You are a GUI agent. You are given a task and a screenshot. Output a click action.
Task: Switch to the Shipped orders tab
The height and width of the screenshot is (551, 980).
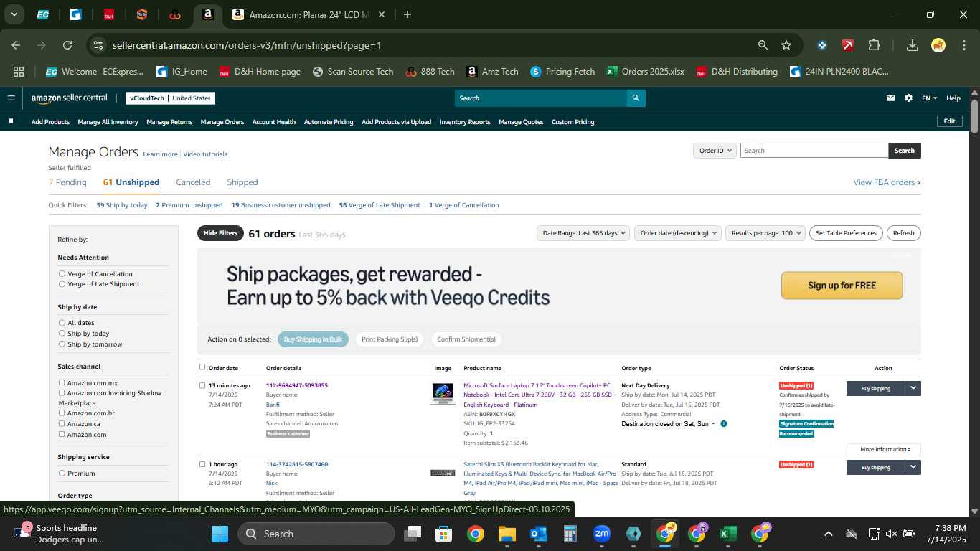tap(242, 182)
